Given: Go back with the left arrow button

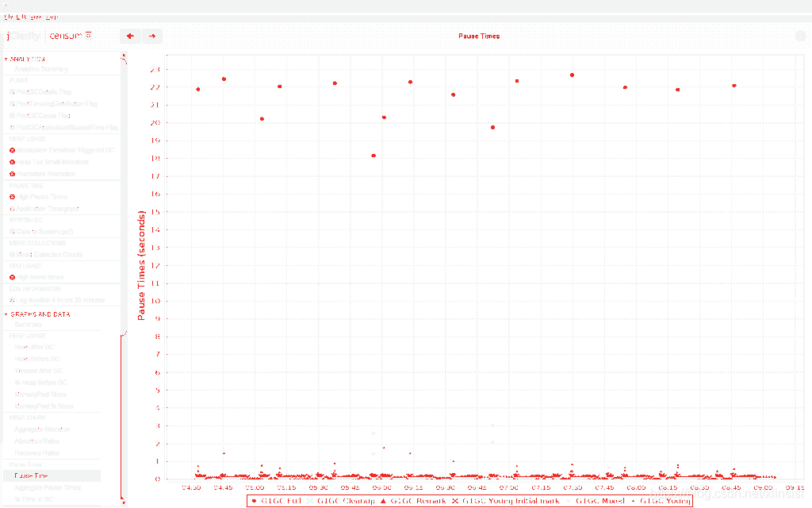Looking at the screenshot, I should click(130, 36).
